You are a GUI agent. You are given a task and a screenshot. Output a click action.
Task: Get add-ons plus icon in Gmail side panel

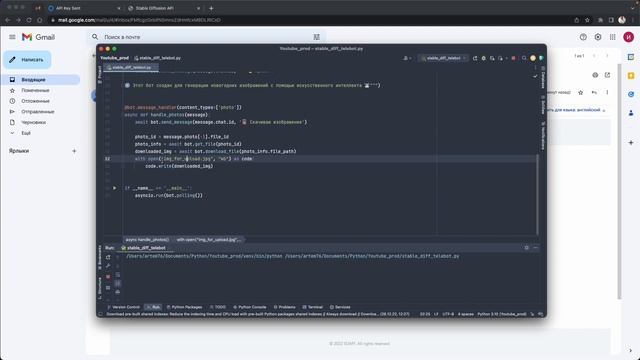(631, 143)
